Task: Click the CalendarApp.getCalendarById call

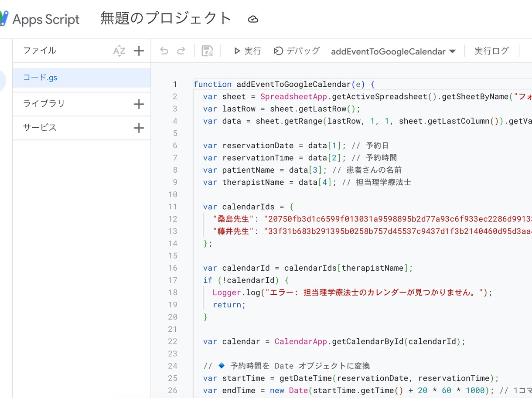Action: point(370,341)
